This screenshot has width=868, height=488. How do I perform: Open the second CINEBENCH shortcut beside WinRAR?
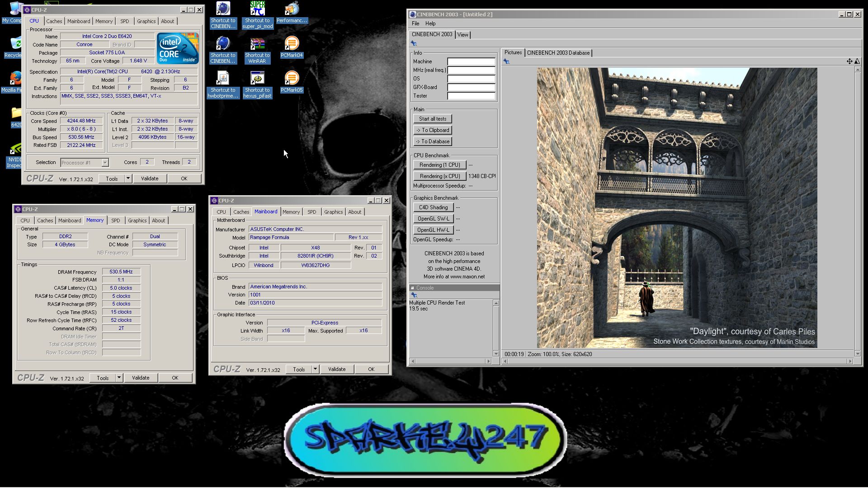point(223,50)
